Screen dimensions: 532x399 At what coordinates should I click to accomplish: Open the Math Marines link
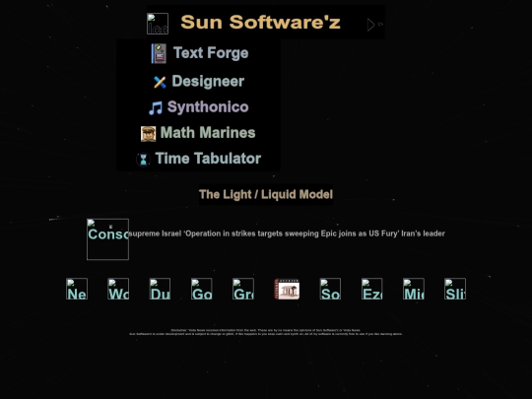(208, 133)
